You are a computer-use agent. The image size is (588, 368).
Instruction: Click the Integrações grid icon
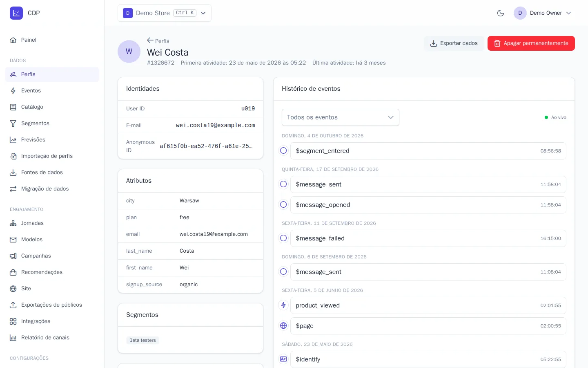tap(13, 321)
